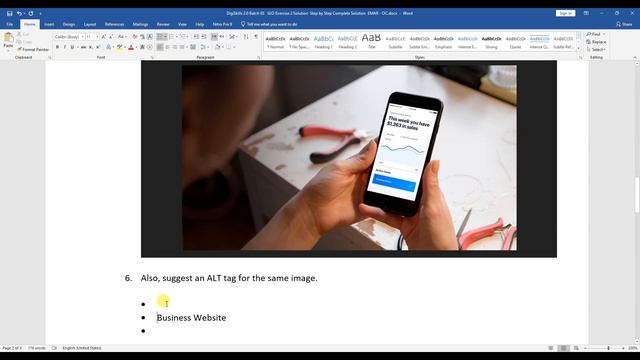640x360 pixels.
Task: Switch to the Review tab
Action: [163, 24]
